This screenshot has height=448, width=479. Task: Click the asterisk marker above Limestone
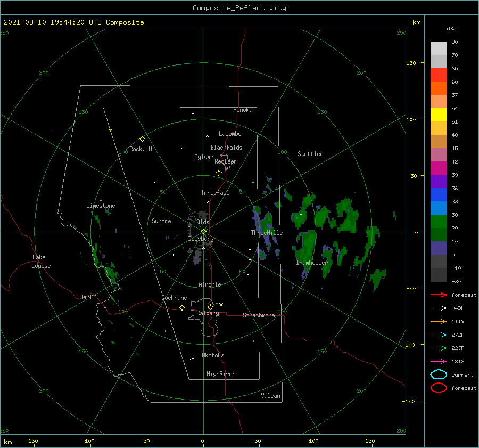[101, 201]
